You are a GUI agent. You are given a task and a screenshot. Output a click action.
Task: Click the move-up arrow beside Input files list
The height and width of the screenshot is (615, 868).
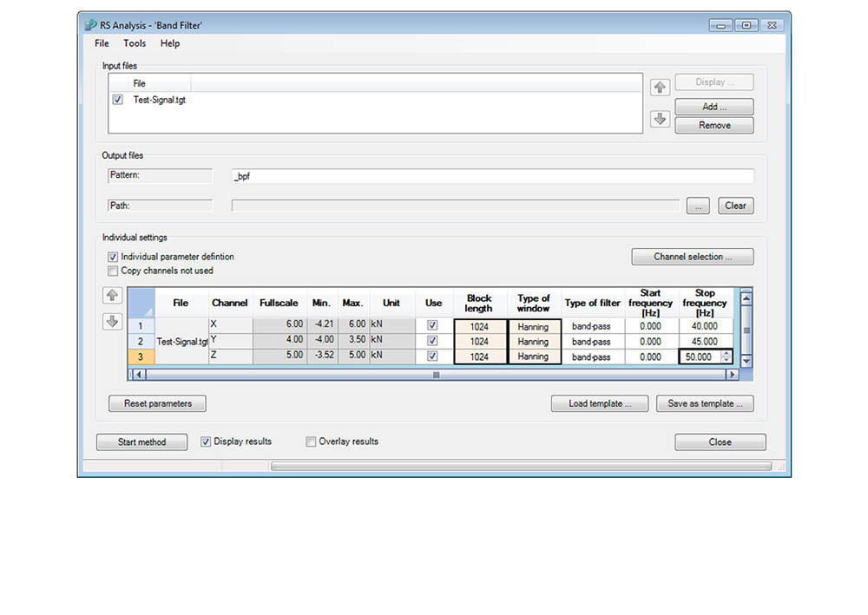point(660,87)
